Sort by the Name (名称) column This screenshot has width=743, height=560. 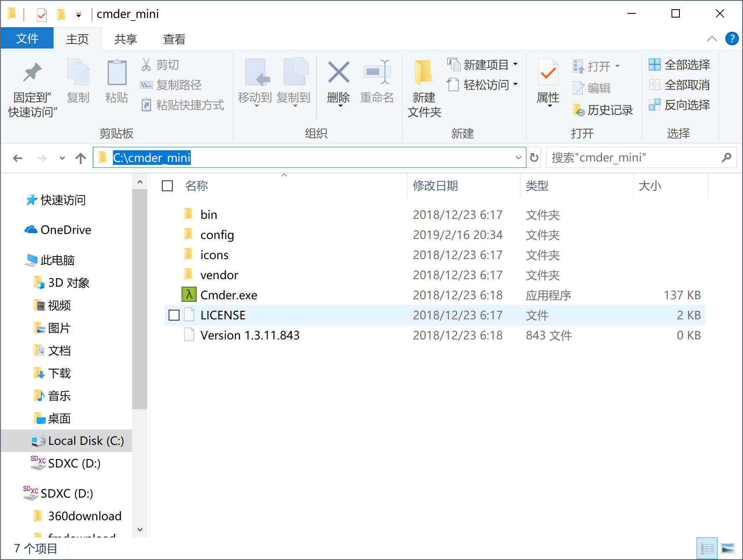pyautogui.click(x=197, y=186)
